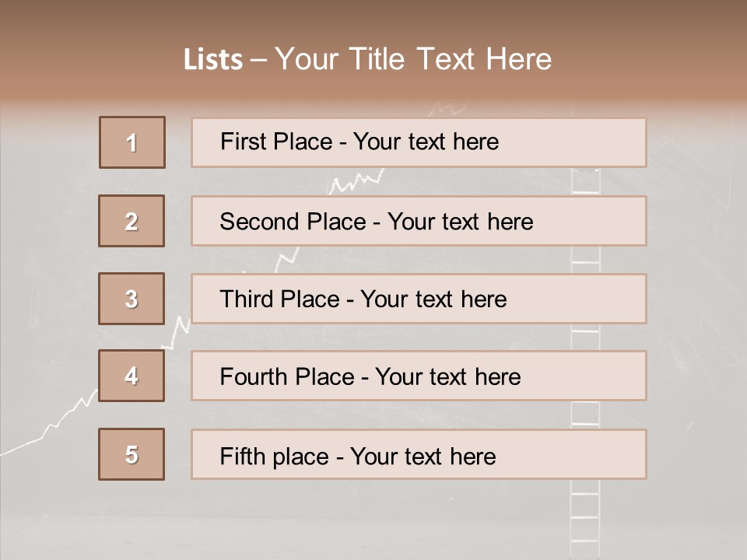Select the number 4 box
This screenshot has height=560, width=747.
[x=132, y=376]
